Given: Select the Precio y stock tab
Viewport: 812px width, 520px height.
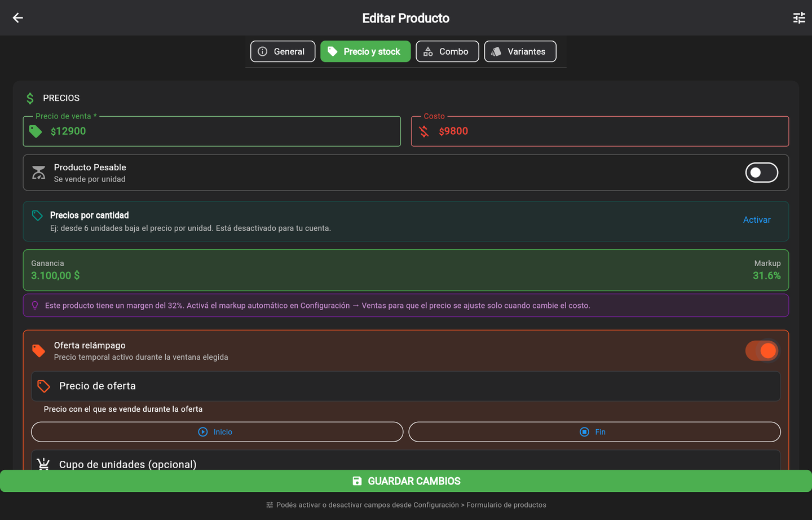Looking at the screenshot, I should click(365, 51).
